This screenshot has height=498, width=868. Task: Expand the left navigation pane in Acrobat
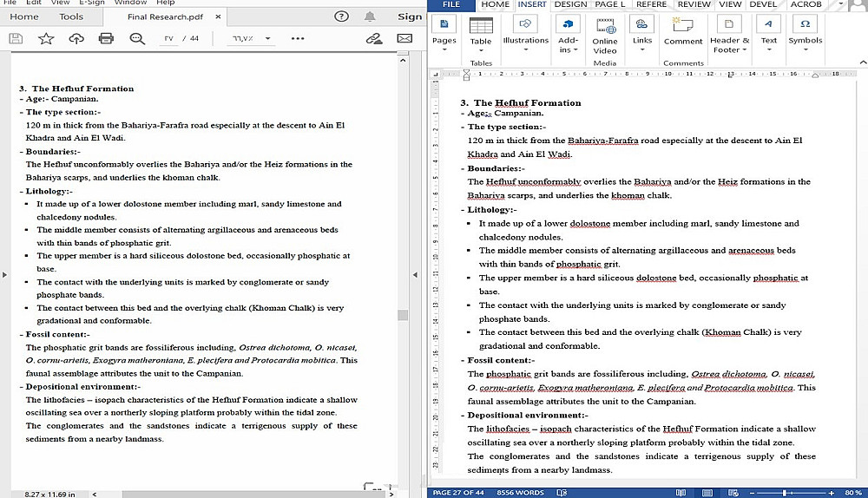click(x=4, y=274)
